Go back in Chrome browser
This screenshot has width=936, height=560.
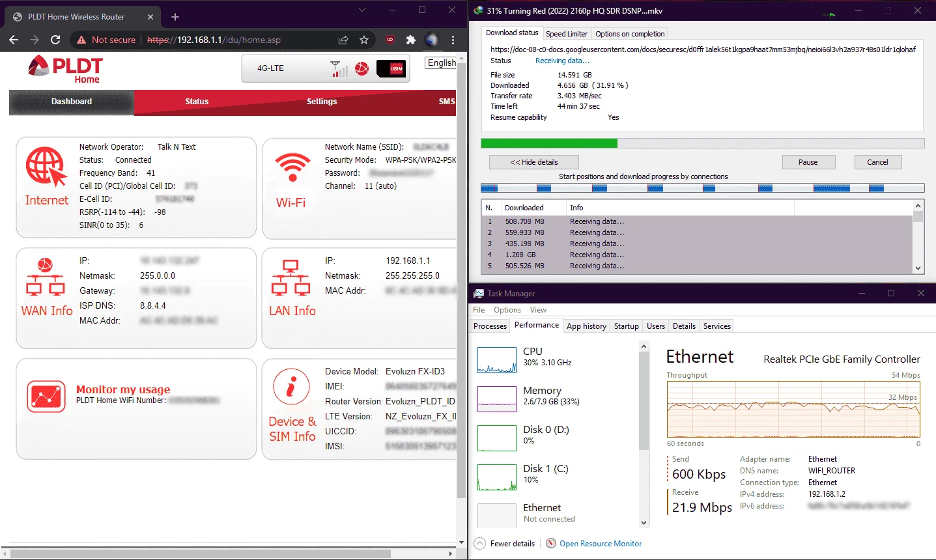(x=14, y=40)
